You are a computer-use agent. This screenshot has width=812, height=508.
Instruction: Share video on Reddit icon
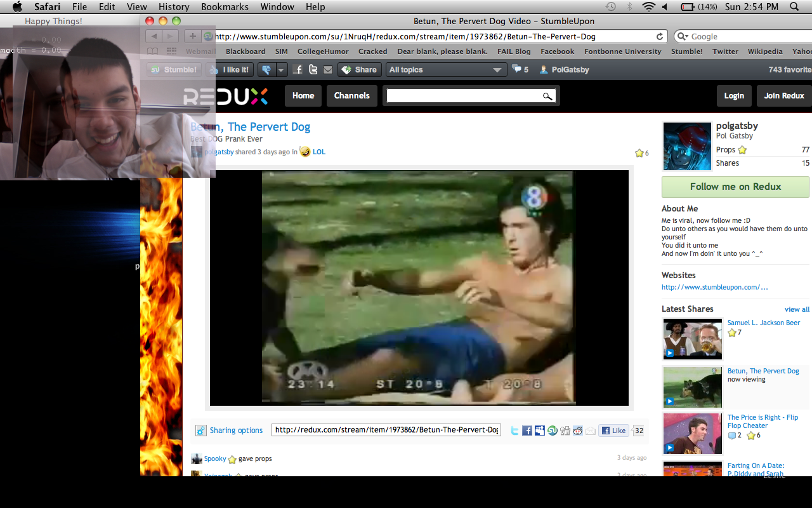pyautogui.click(x=578, y=431)
